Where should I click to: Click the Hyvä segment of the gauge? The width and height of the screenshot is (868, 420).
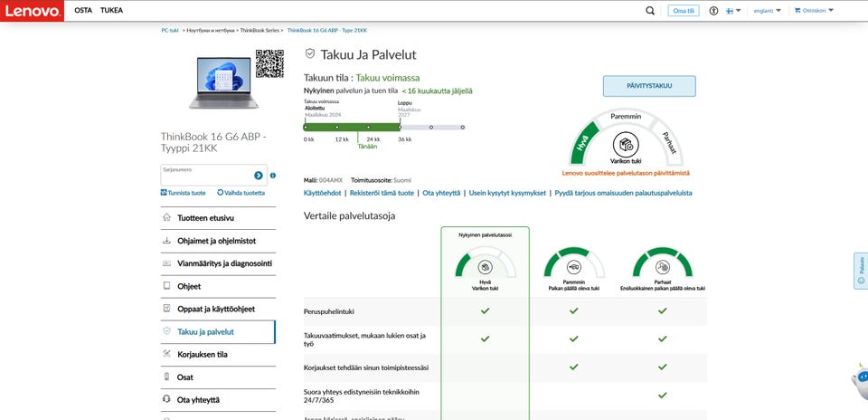[x=585, y=145]
